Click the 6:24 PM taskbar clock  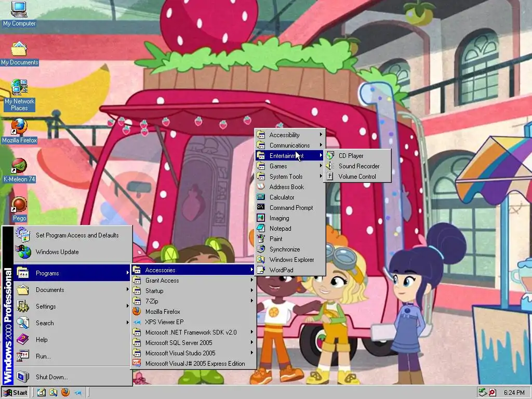point(514,393)
